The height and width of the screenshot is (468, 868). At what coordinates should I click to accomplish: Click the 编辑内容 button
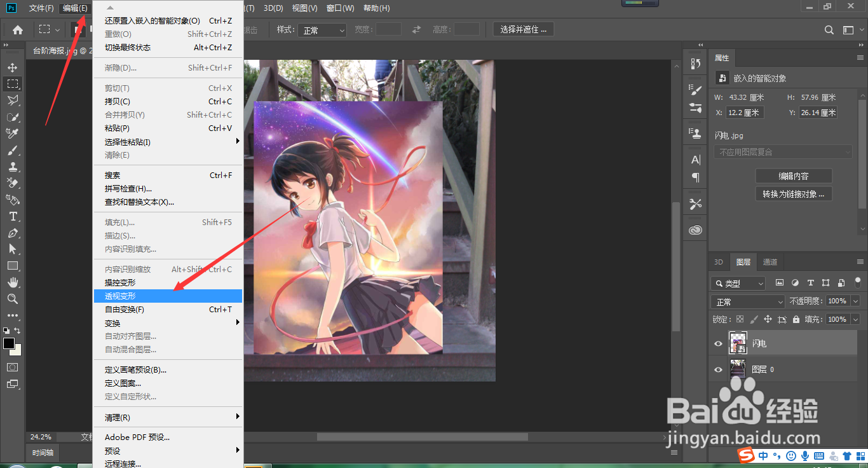794,176
